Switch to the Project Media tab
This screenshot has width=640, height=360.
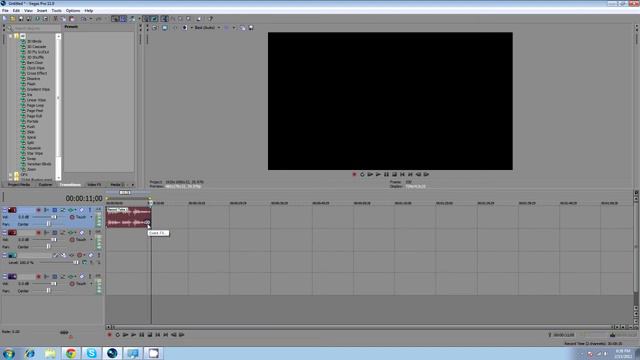19,185
